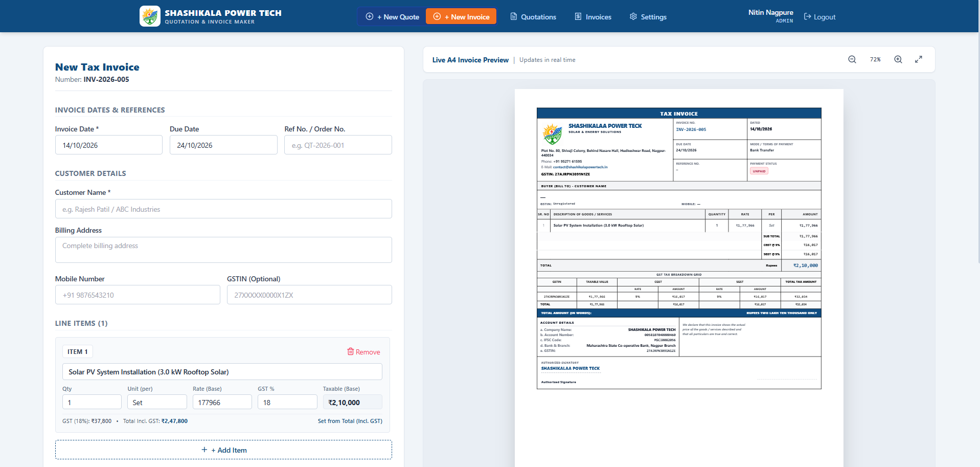Click the Nitin Nagpure admin name
980x467 pixels.
[x=770, y=12]
